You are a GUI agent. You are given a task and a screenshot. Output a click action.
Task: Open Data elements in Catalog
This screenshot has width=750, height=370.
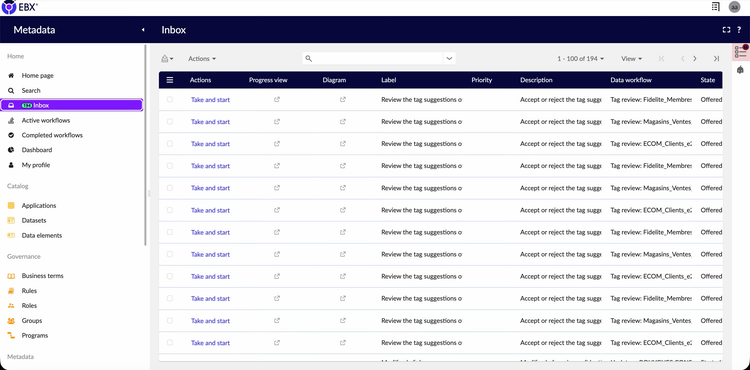pos(42,235)
